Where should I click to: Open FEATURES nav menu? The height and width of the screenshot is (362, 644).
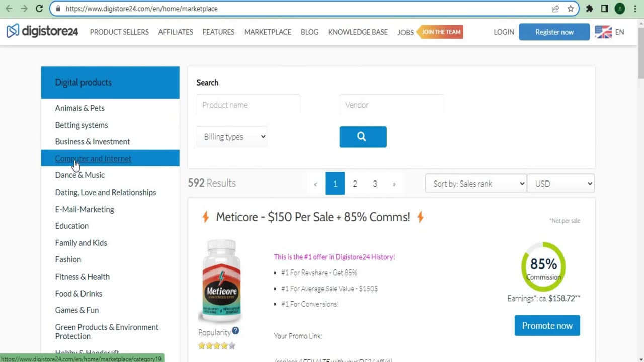click(x=218, y=32)
